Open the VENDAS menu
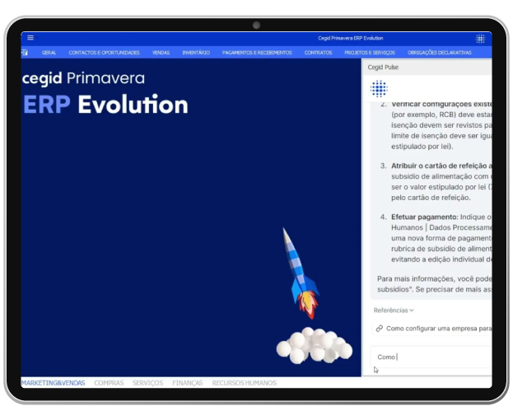The width and height of the screenshot is (513, 420). [x=161, y=53]
